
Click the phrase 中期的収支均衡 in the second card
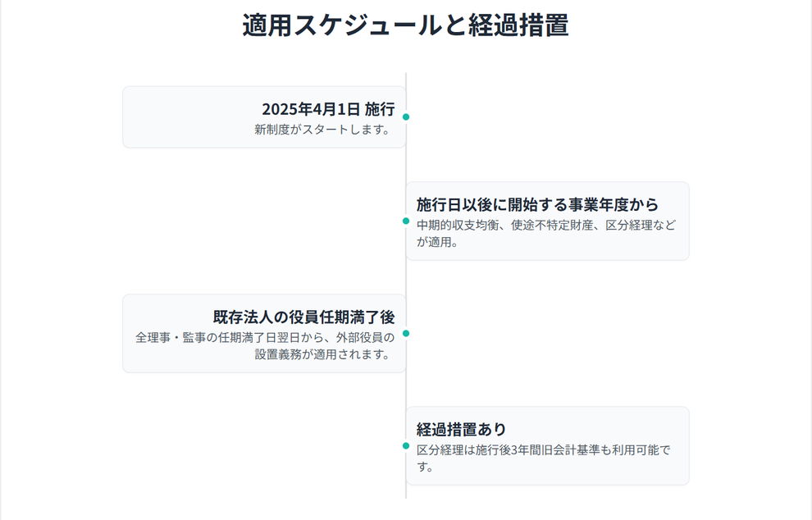point(457,225)
